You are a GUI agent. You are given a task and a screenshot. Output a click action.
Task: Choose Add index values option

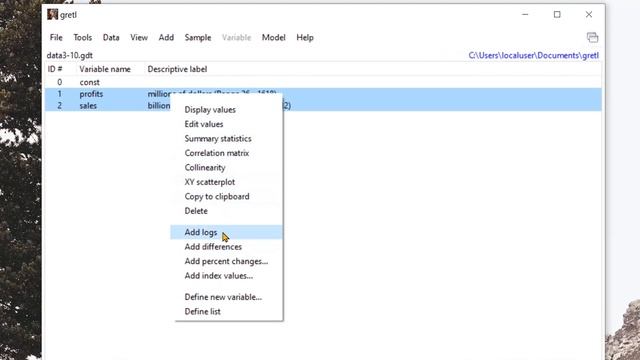coord(227,276)
